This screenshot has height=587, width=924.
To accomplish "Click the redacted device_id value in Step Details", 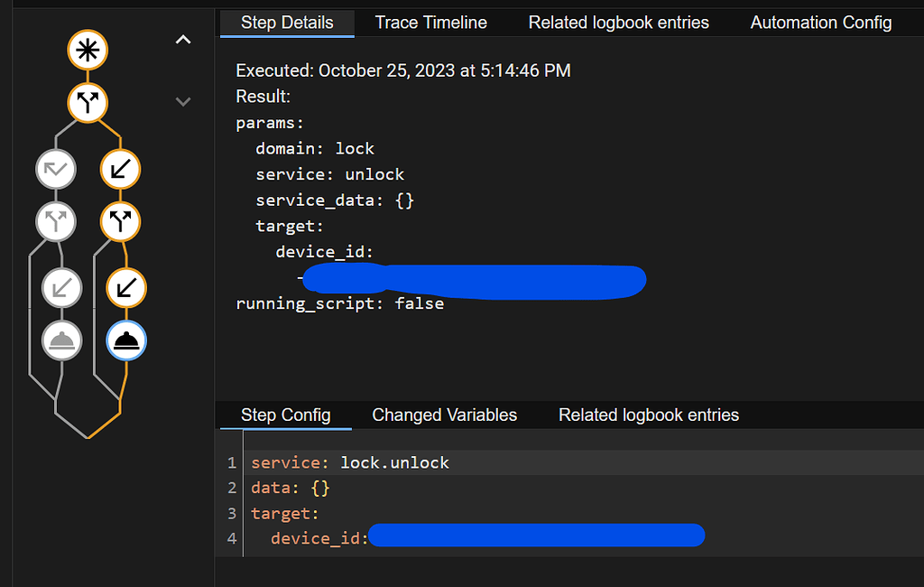I will 474,280.
